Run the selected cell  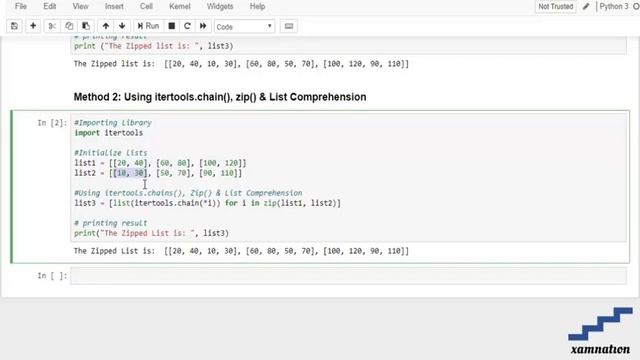[x=148, y=26]
